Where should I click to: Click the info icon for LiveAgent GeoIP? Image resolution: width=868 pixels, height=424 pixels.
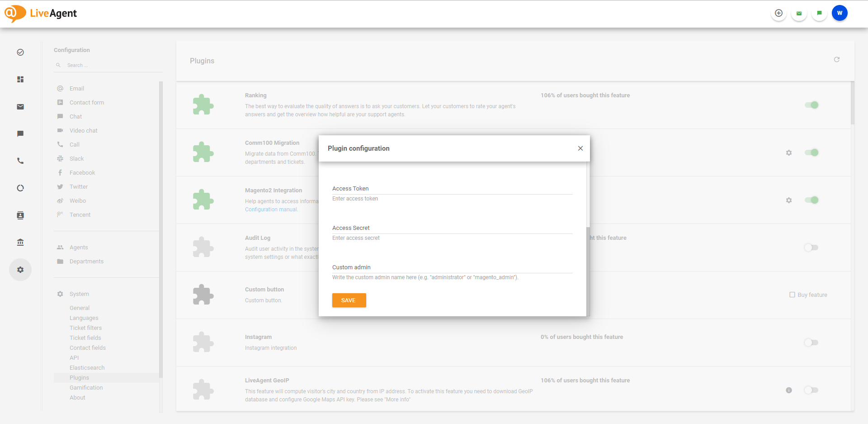click(x=788, y=390)
